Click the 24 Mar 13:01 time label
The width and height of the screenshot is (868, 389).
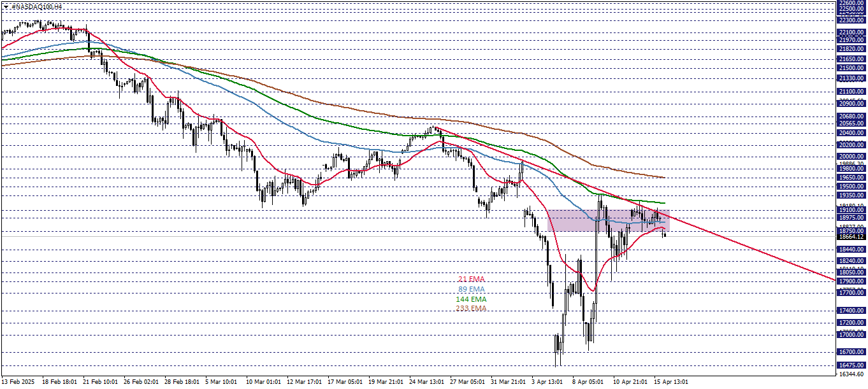[x=427, y=383]
